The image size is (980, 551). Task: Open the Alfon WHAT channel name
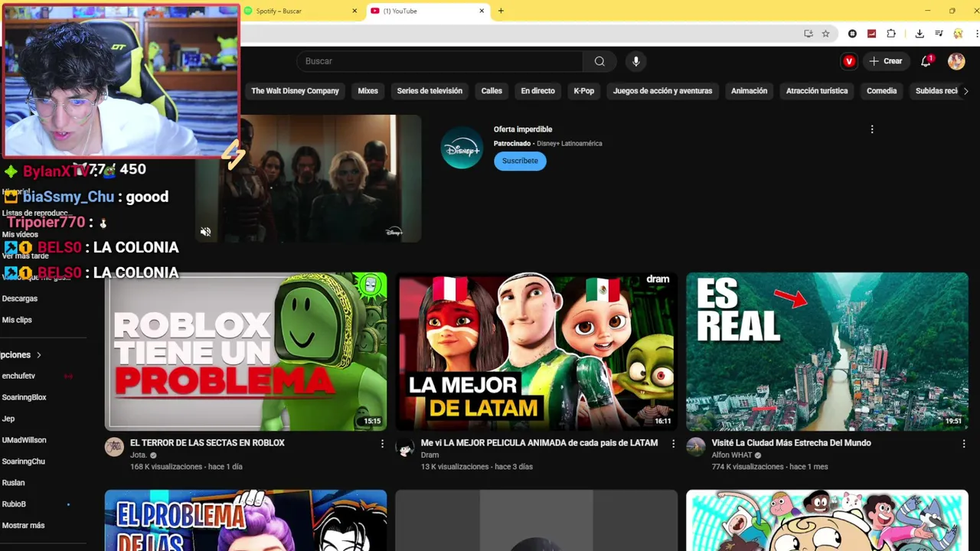pyautogui.click(x=732, y=455)
